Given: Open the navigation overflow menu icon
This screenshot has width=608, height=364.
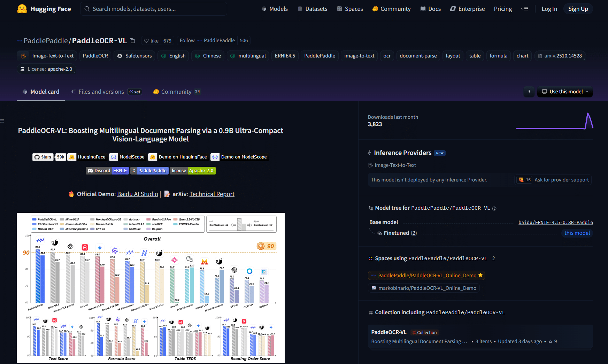Looking at the screenshot, I should click(524, 9).
